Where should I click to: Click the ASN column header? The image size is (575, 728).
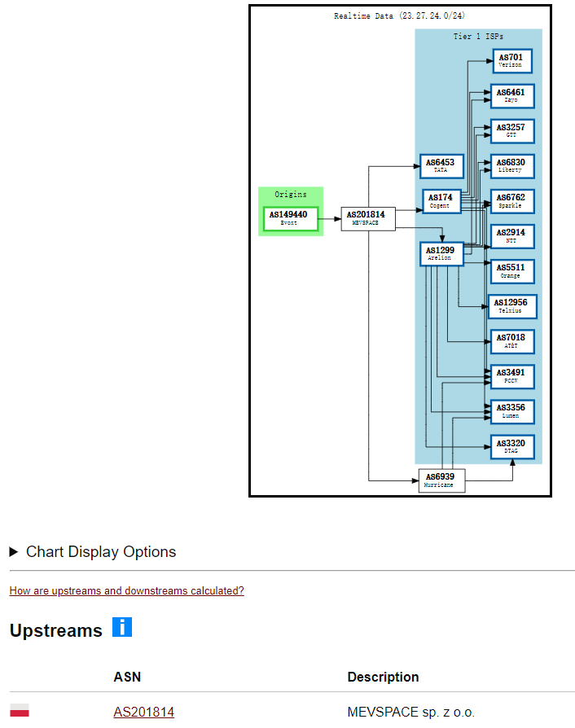point(127,677)
